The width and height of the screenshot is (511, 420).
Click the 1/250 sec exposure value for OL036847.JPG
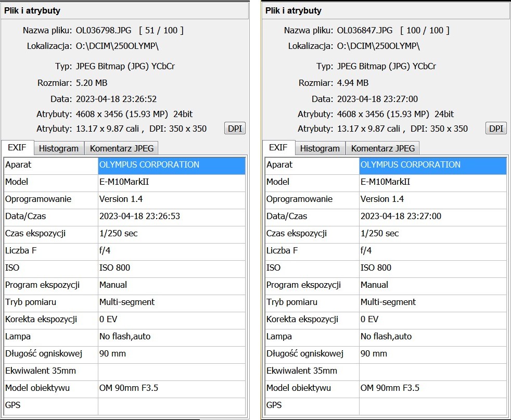tap(380, 234)
